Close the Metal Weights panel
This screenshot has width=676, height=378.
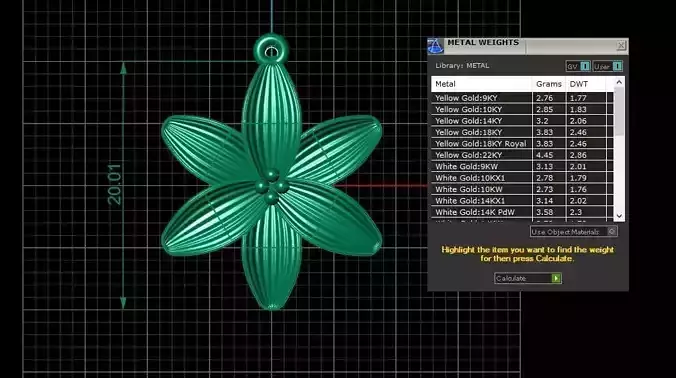pyautogui.click(x=621, y=45)
